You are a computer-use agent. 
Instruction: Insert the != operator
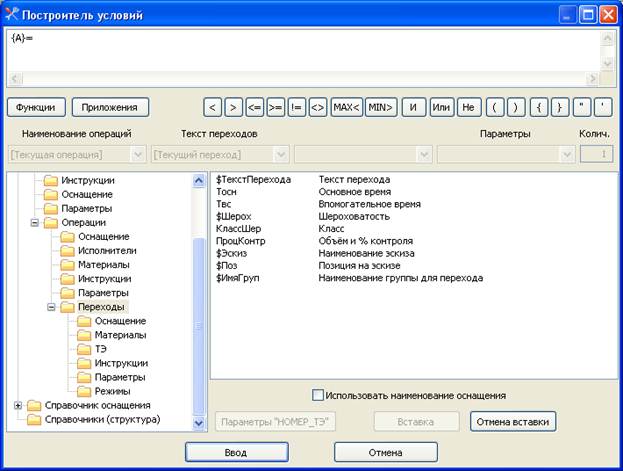point(297,107)
